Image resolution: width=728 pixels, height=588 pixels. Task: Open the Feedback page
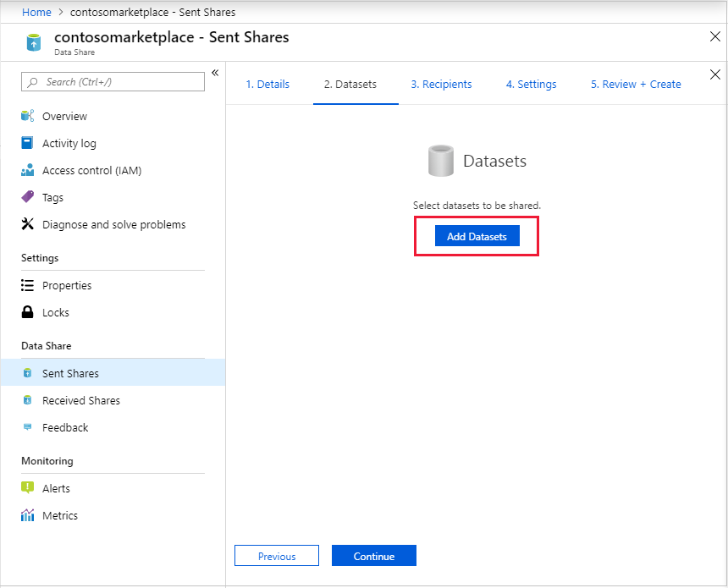coord(64,427)
